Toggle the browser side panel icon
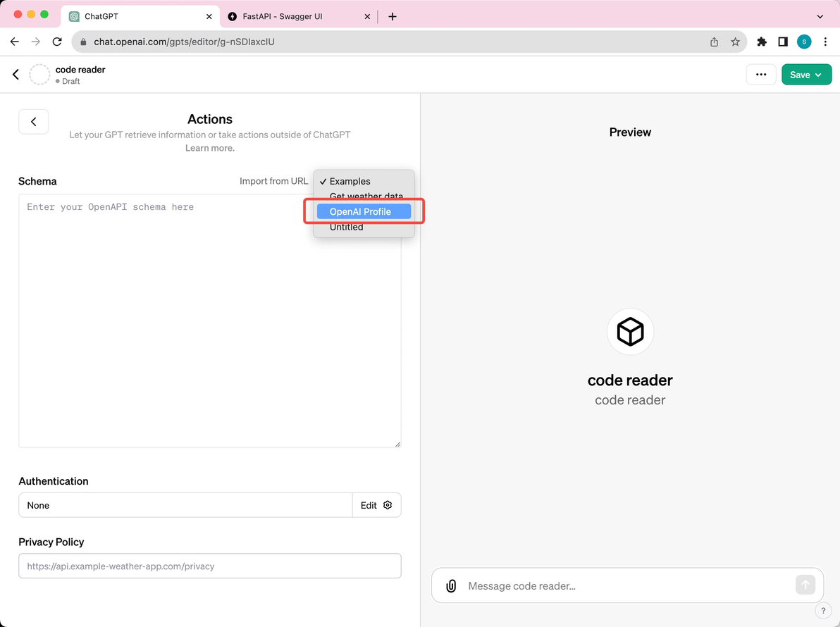 tap(783, 42)
